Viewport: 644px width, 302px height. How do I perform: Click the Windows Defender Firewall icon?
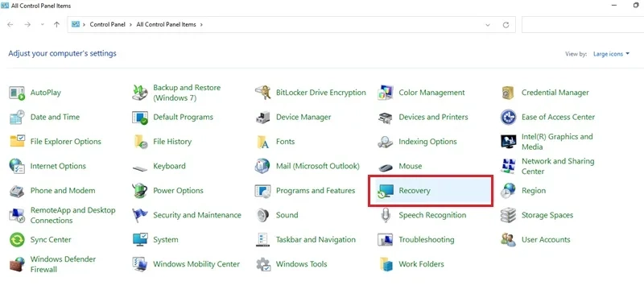click(17, 264)
